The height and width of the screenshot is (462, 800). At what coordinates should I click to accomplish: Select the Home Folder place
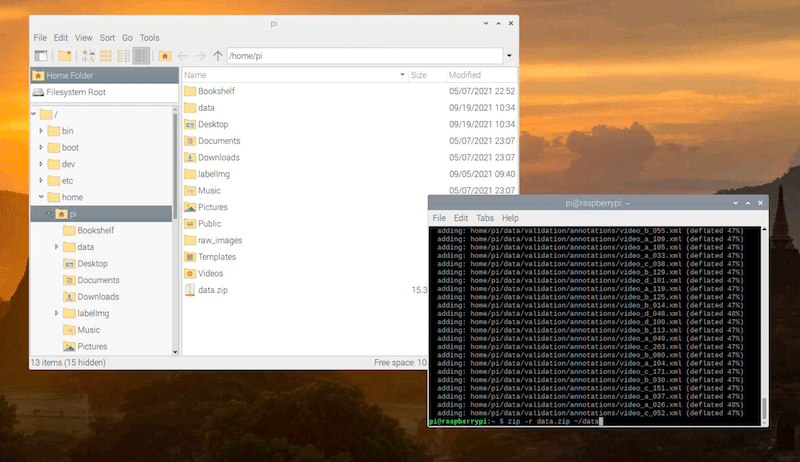(x=105, y=75)
